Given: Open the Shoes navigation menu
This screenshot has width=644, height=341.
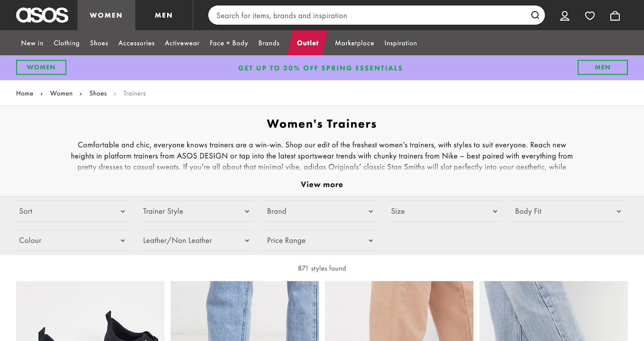Looking at the screenshot, I should pyautogui.click(x=99, y=43).
